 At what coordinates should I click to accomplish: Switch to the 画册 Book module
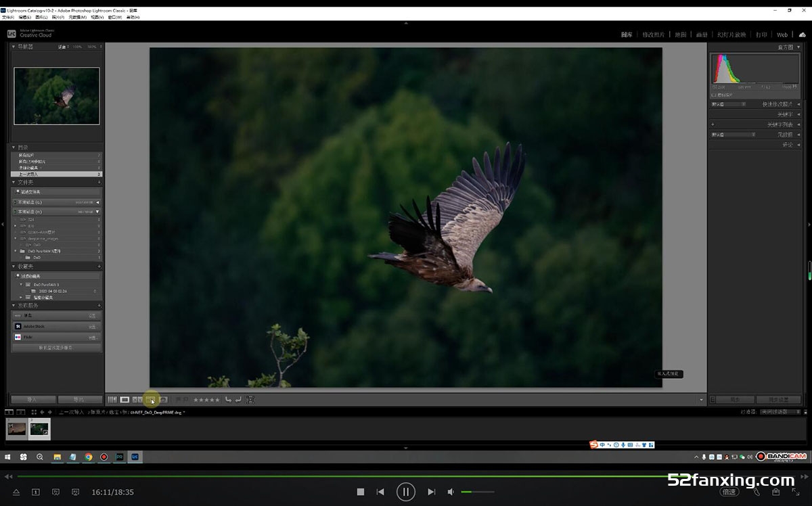pos(702,34)
